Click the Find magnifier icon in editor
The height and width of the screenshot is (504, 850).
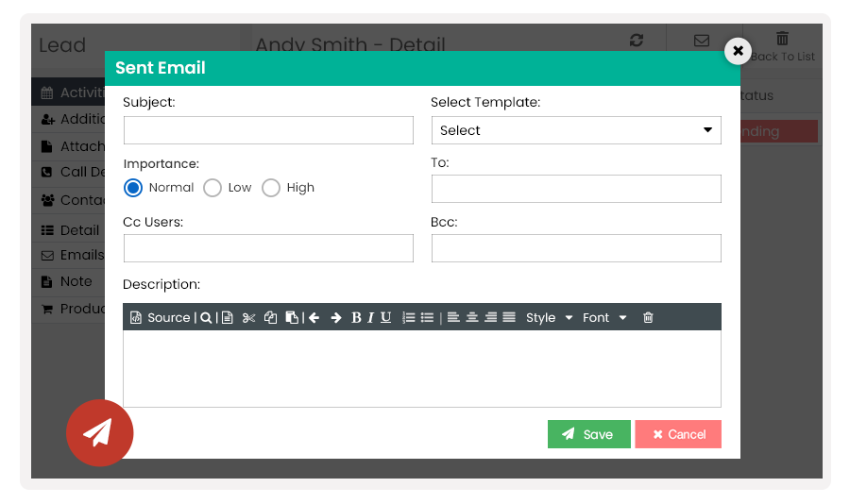206,317
